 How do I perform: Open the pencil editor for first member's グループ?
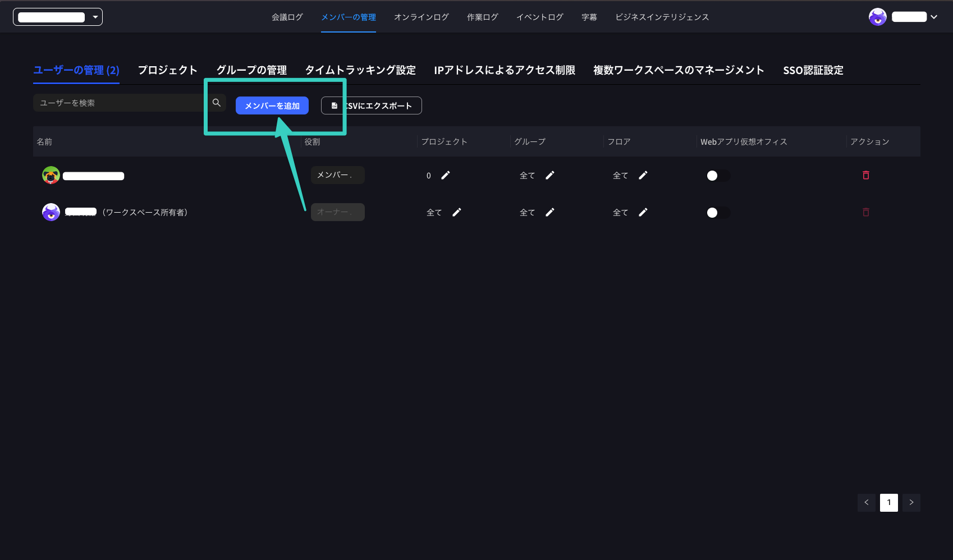click(x=550, y=175)
